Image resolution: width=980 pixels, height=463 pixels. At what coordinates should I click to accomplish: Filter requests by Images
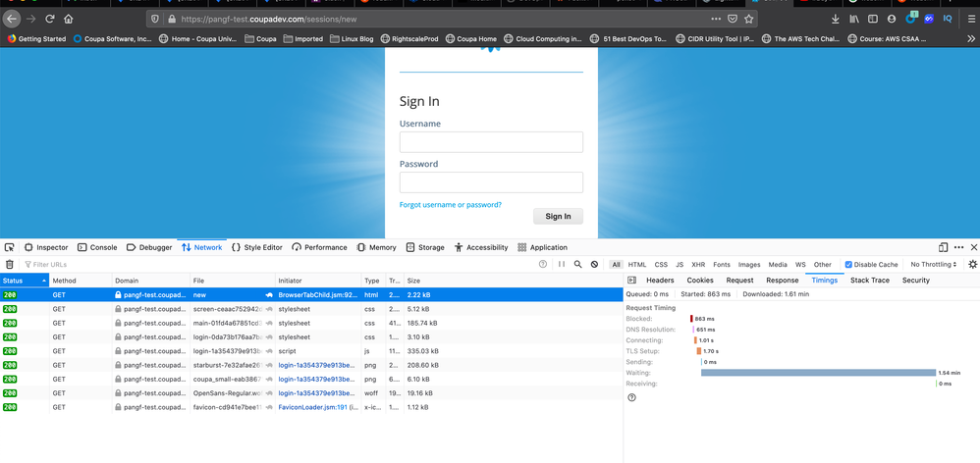(x=749, y=265)
